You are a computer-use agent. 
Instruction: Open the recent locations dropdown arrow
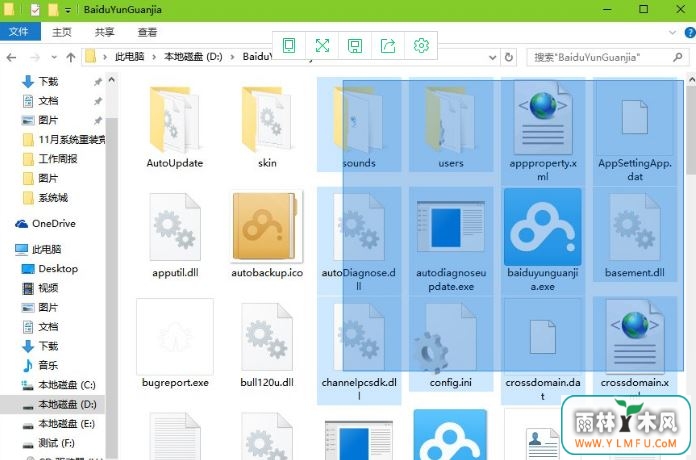54,57
